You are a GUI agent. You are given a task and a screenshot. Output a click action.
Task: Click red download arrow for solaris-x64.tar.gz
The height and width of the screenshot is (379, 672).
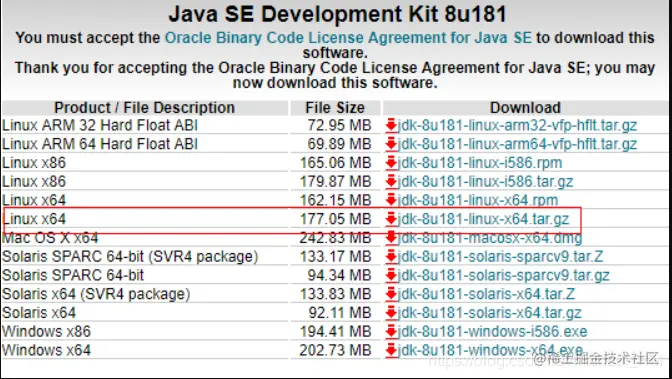[391, 313]
